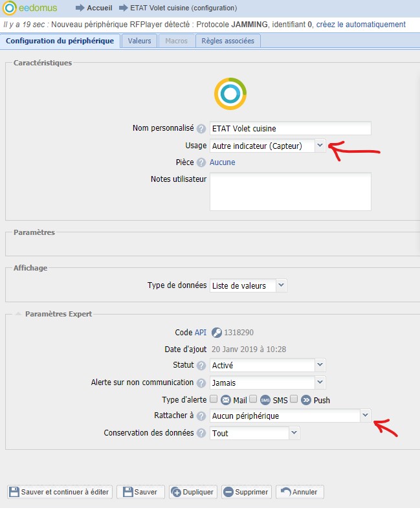
Task: Expand the Rattacher à dropdown
Action: coord(365,416)
